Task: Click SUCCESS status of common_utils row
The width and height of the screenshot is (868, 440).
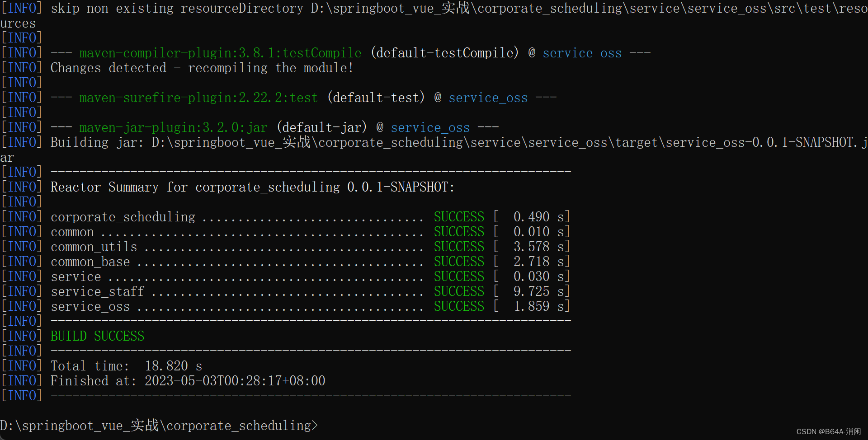Action: coord(459,247)
